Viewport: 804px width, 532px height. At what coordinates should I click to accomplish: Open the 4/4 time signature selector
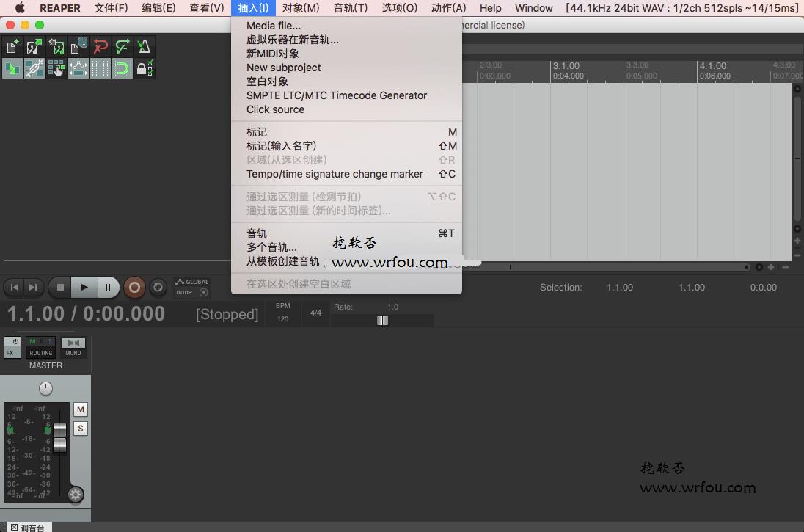[316, 313]
